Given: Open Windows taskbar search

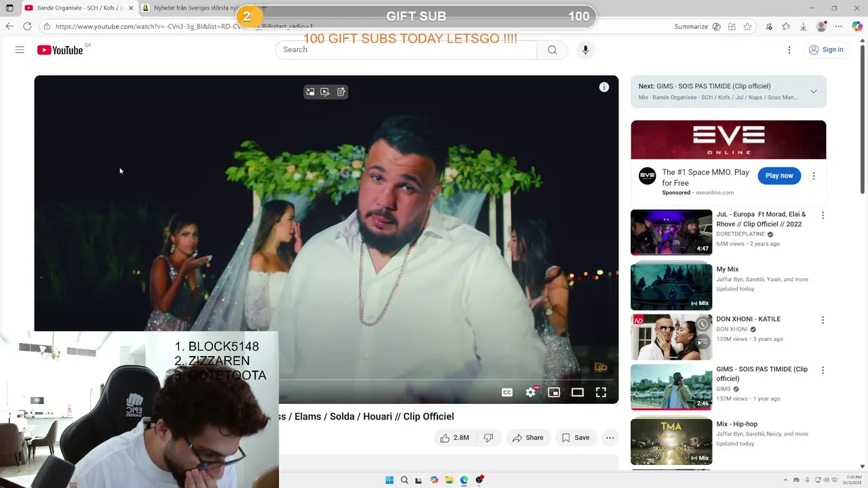Looking at the screenshot, I should pyautogui.click(x=404, y=480).
